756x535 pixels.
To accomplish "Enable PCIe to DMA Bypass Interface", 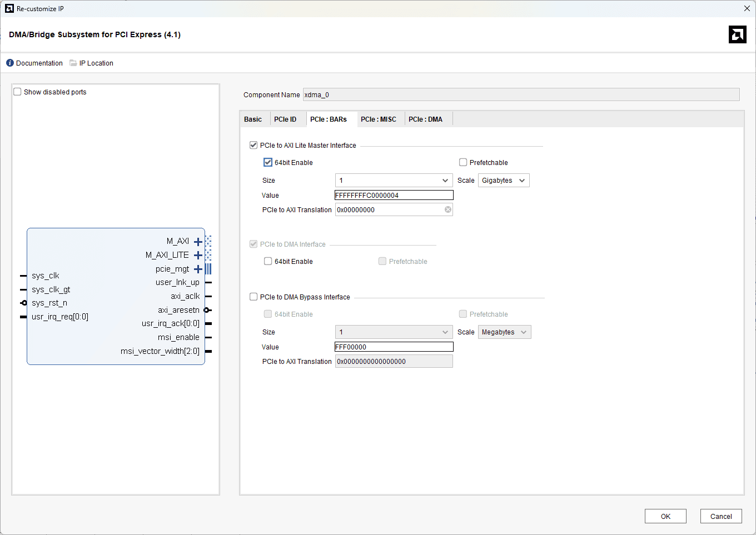I will (x=253, y=297).
